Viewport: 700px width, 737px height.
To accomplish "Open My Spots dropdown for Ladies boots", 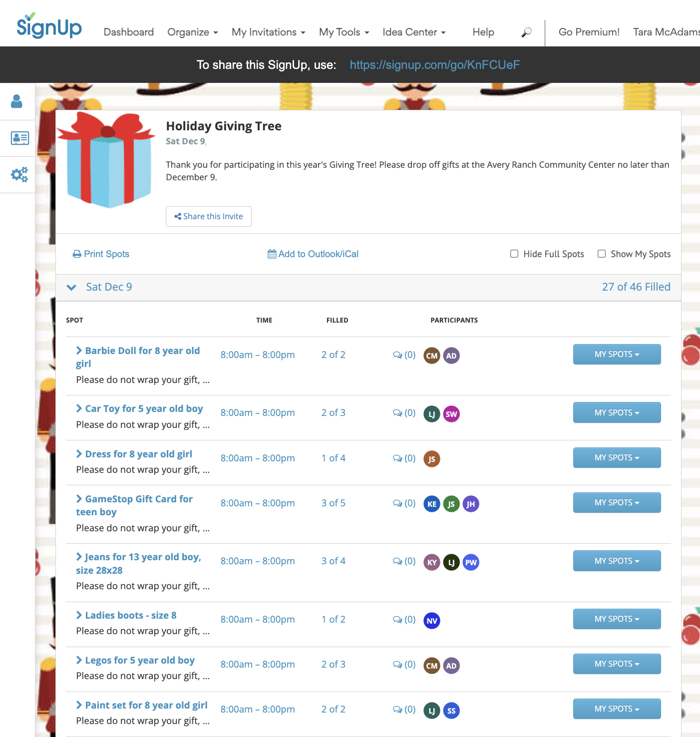I will 617,619.
